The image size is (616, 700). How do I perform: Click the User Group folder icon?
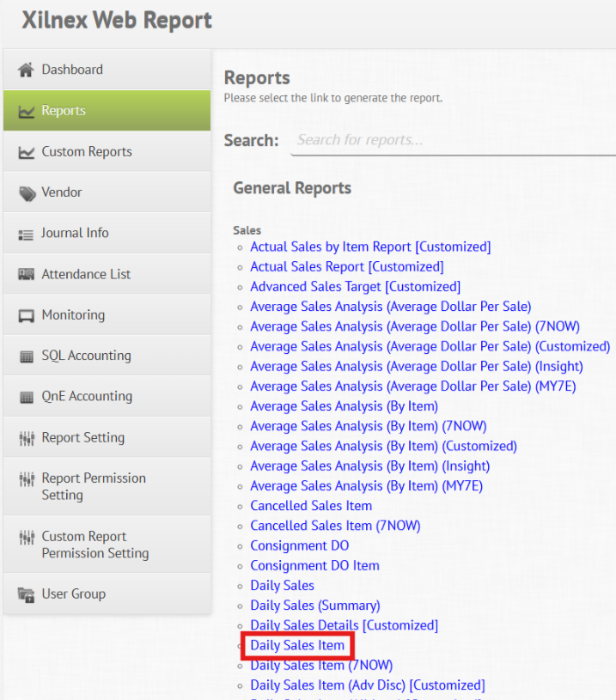click(x=26, y=594)
